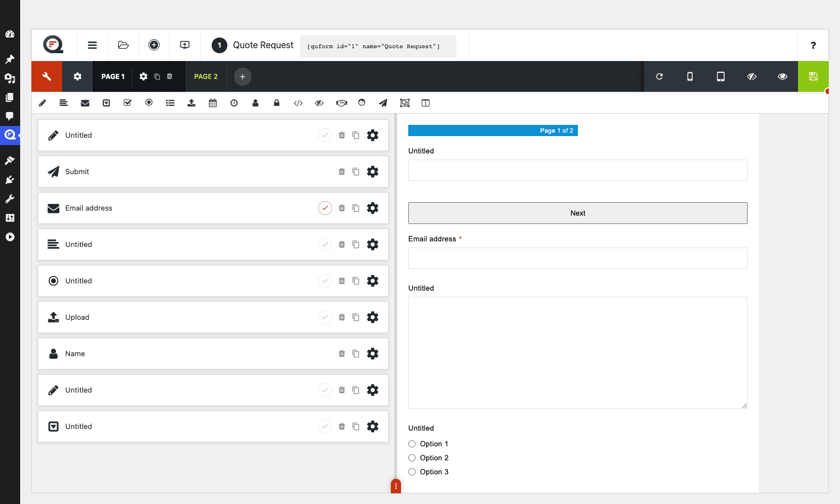Add a name person element from toolbar
Image resolution: width=840 pixels, height=504 pixels.
255,103
